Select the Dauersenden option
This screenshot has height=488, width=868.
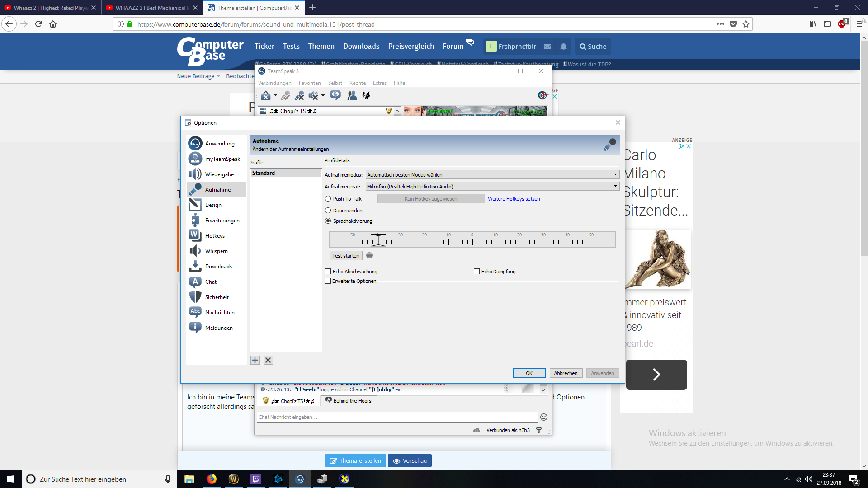coord(328,211)
